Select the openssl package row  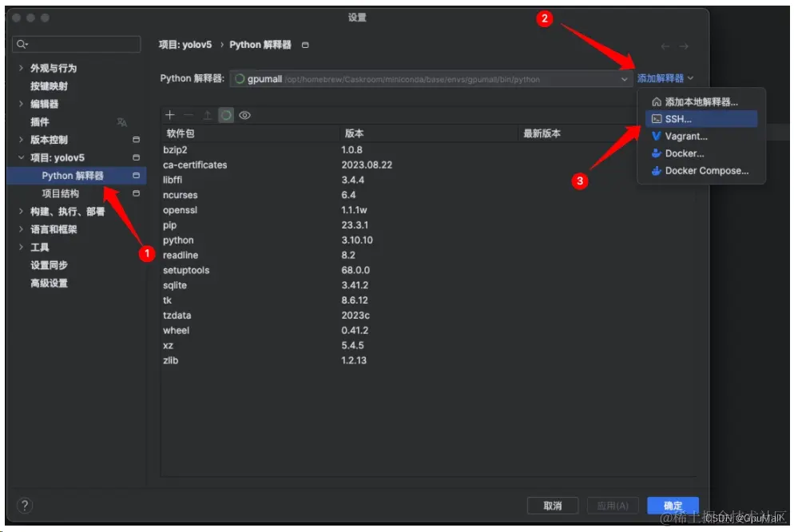(428, 210)
